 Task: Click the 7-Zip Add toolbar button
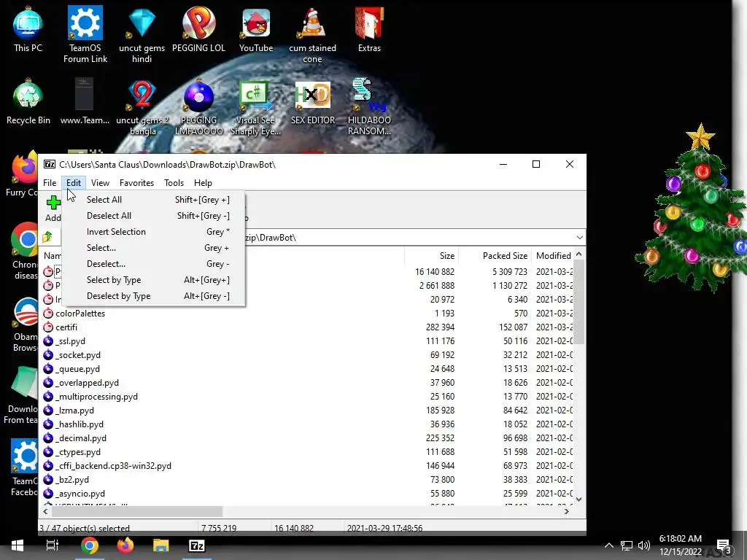53,209
